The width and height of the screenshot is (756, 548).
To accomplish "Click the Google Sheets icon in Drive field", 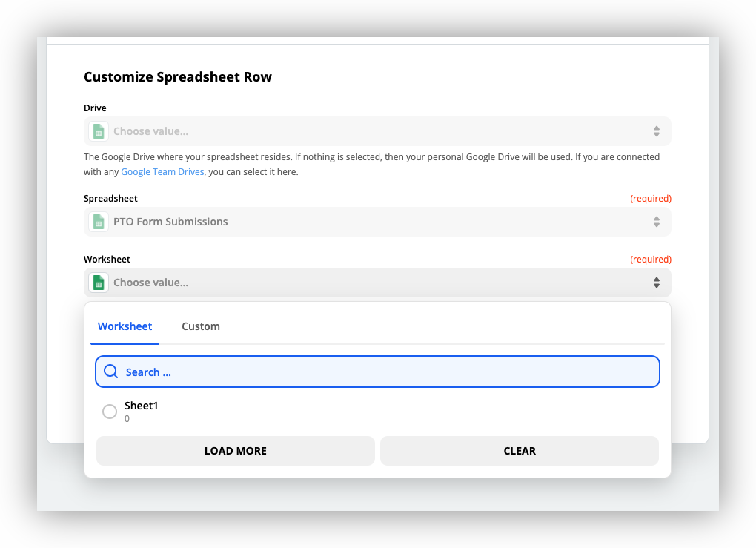I will (98, 131).
